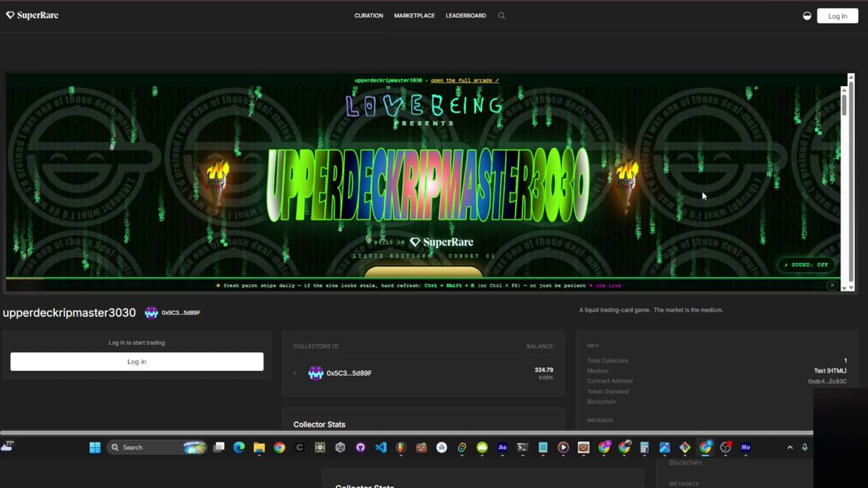Open the Terminal from the taskbar
868x488 pixels.
click(x=523, y=448)
